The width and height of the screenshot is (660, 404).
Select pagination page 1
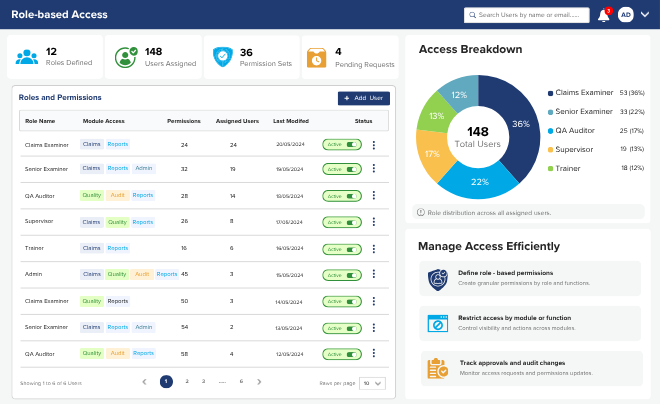166,382
